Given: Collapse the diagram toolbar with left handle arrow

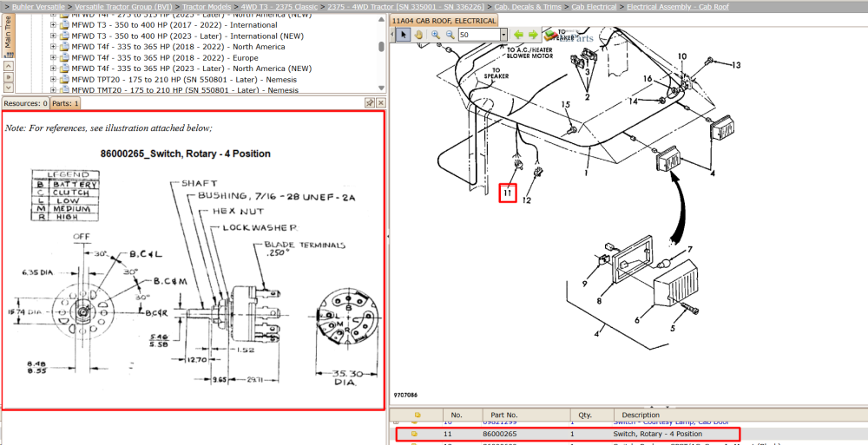Looking at the screenshot, I should point(393,35).
